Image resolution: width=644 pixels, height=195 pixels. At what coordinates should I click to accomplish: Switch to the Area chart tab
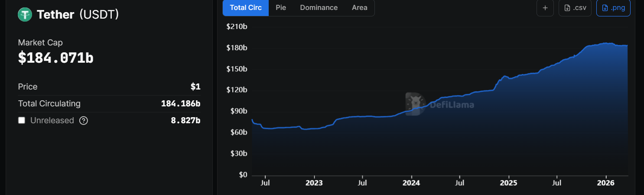[359, 8]
